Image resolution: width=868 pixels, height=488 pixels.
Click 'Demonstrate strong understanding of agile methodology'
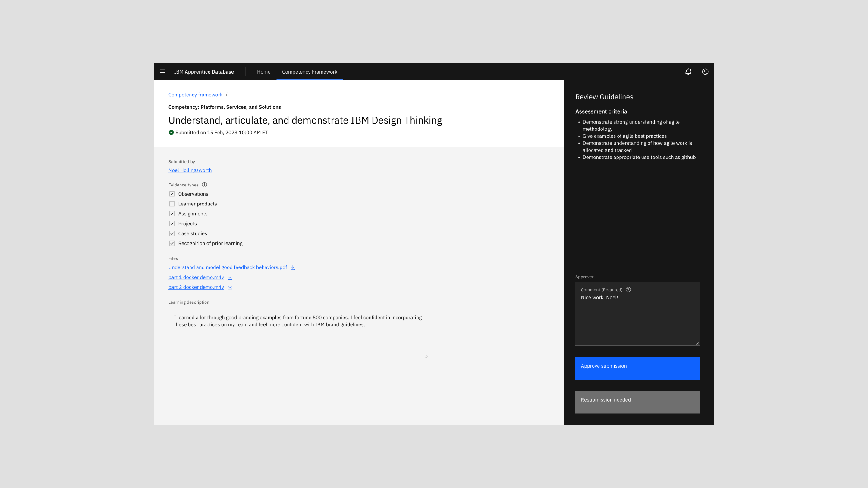point(631,125)
